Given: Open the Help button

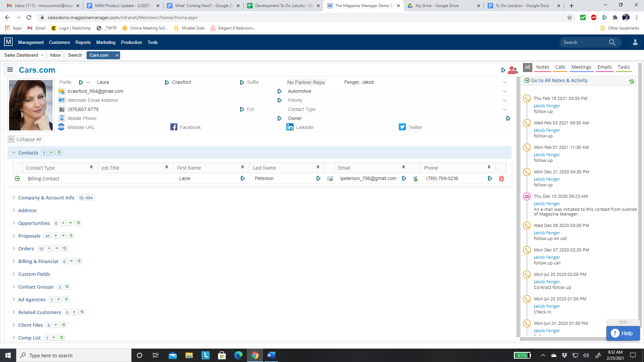Looking at the screenshot, I should pos(623,333).
